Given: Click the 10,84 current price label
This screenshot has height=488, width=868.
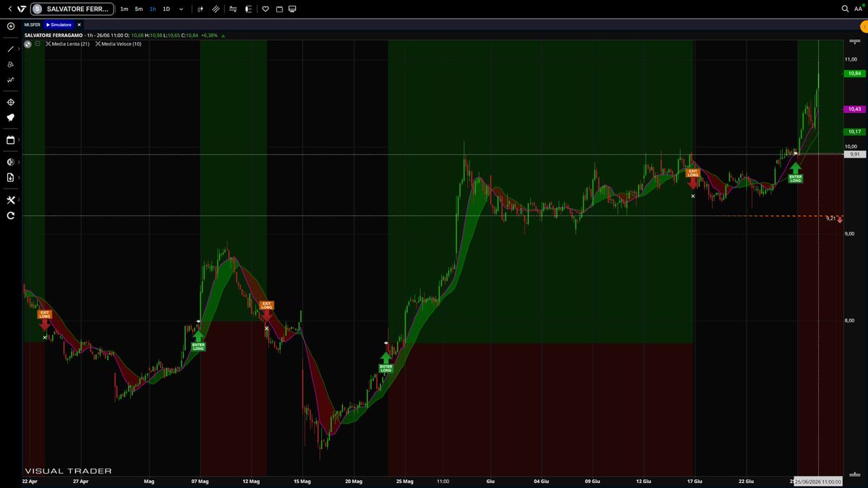Looking at the screenshot, I should point(854,73).
